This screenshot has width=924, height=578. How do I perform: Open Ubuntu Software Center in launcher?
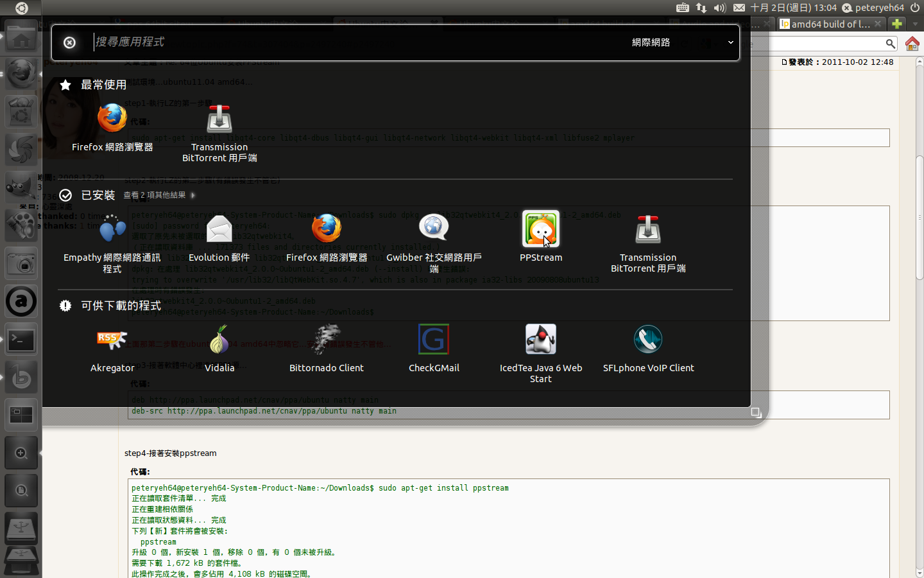click(21, 112)
